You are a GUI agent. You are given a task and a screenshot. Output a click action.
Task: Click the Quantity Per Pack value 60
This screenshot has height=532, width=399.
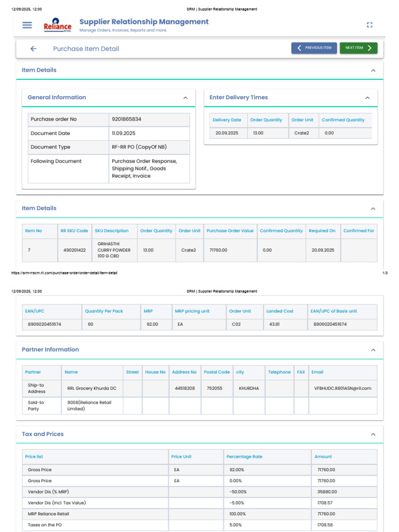tap(90, 324)
